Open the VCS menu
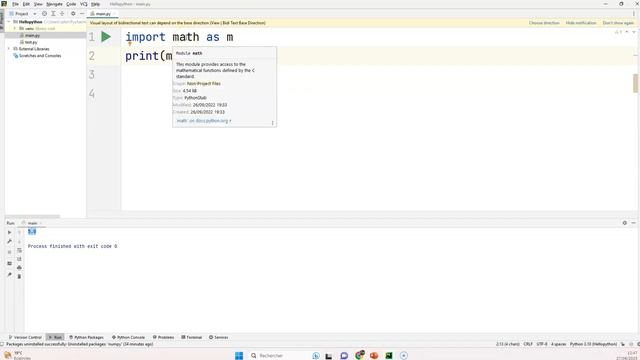 (x=84, y=4)
